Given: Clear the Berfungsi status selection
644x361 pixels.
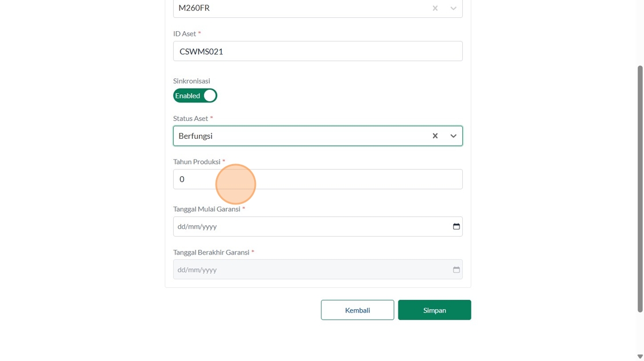Looking at the screenshot, I should 435,136.
